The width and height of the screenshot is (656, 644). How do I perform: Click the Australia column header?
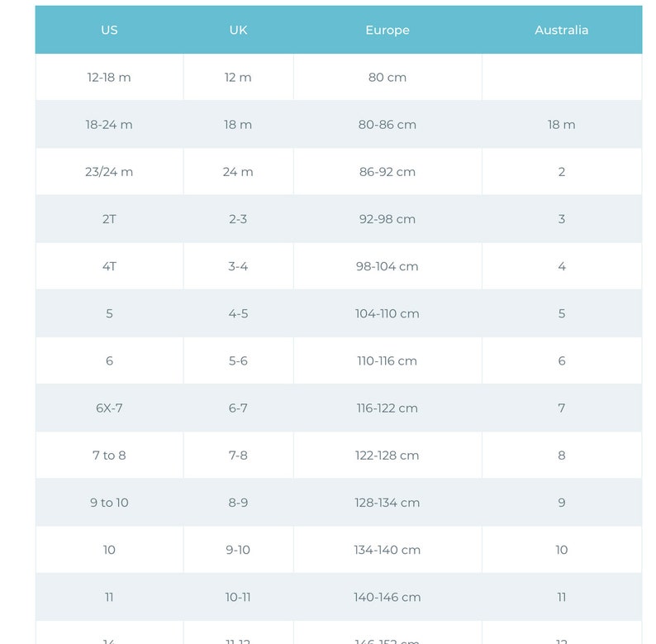(562, 30)
